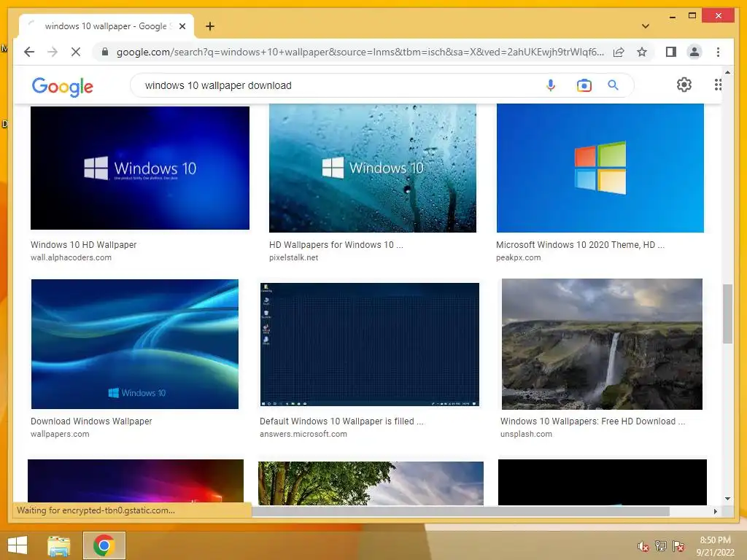
Task: Open the Windows Start button
Action: (18, 545)
